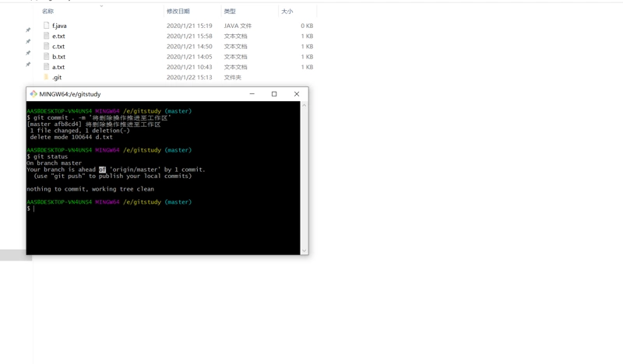Click the terminal prompt cursor line
This screenshot has height=364, width=623.
tap(31, 208)
